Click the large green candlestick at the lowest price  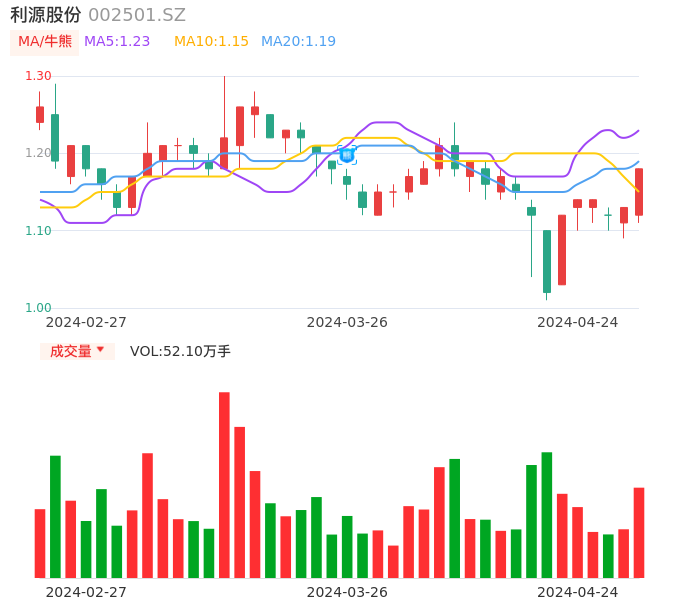(x=547, y=261)
